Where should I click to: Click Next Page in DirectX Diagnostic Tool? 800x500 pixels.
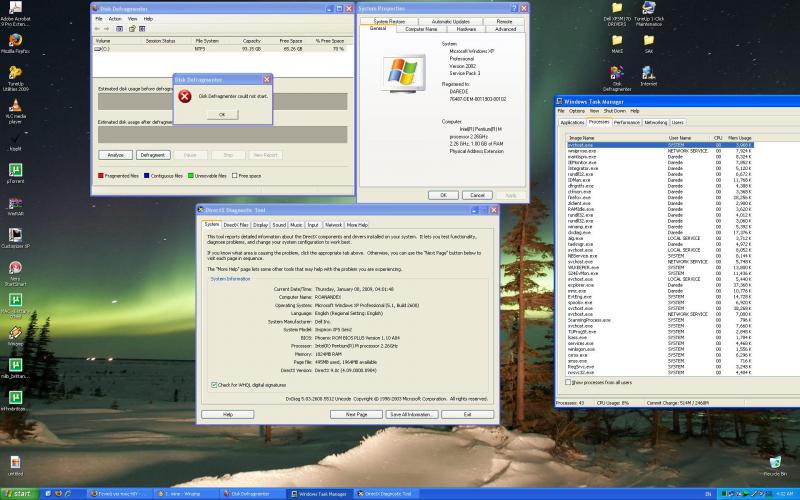[x=356, y=415]
